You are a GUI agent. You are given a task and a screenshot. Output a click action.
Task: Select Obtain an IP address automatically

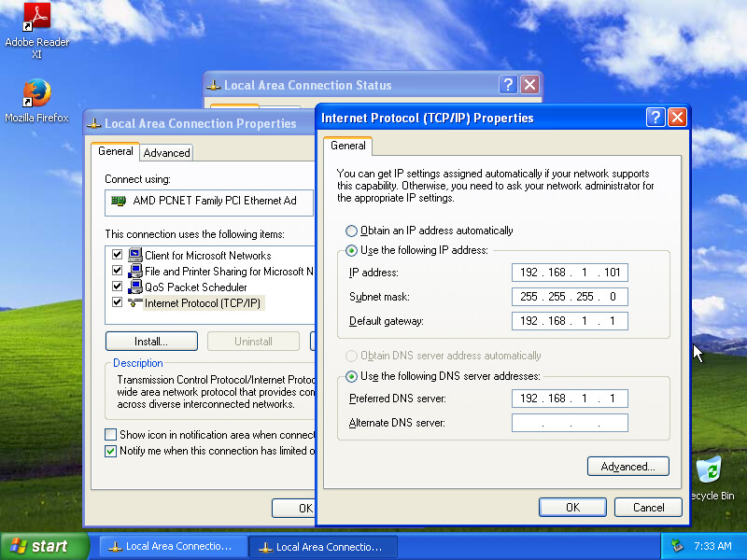[351, 231]
